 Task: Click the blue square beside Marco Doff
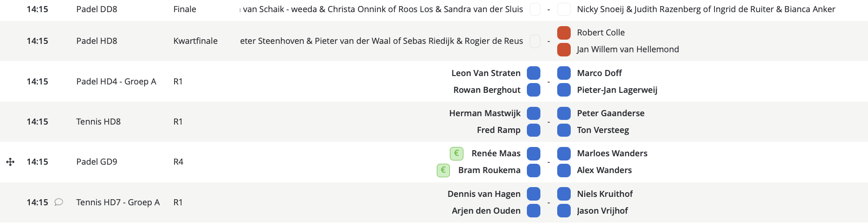click(564, 73)
